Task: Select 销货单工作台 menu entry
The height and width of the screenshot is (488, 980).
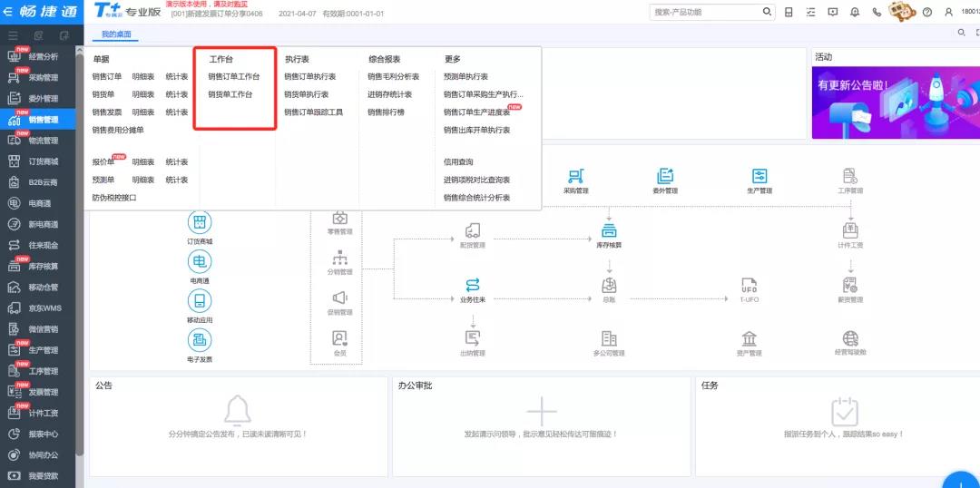Action: point(230,94)
